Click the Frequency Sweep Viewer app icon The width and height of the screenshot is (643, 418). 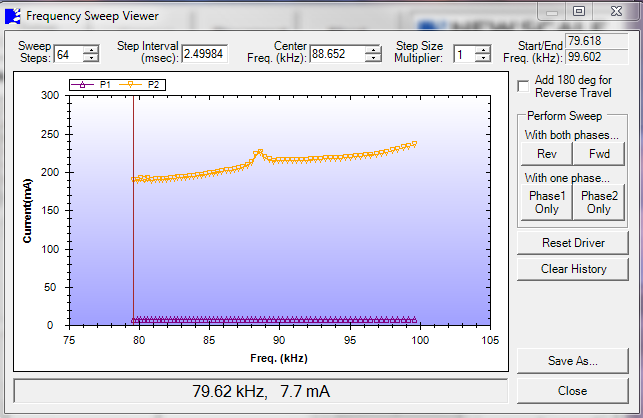click(13, 16)
